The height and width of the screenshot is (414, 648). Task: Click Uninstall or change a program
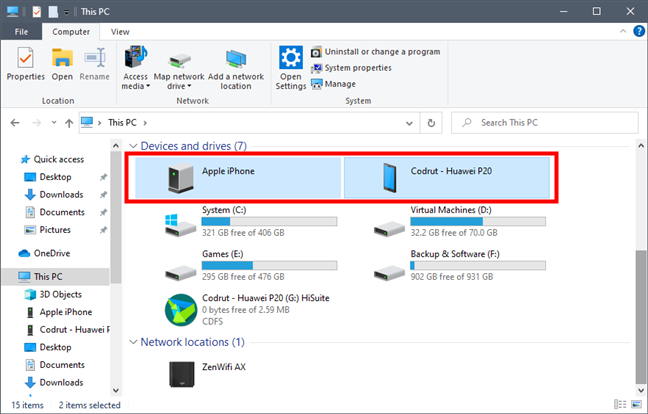[375, 51]
